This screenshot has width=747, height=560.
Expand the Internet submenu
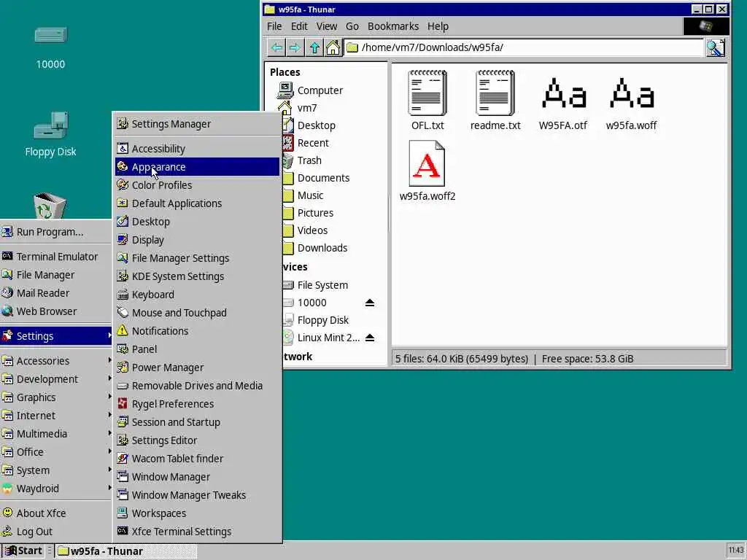click(x=56, y=416)
